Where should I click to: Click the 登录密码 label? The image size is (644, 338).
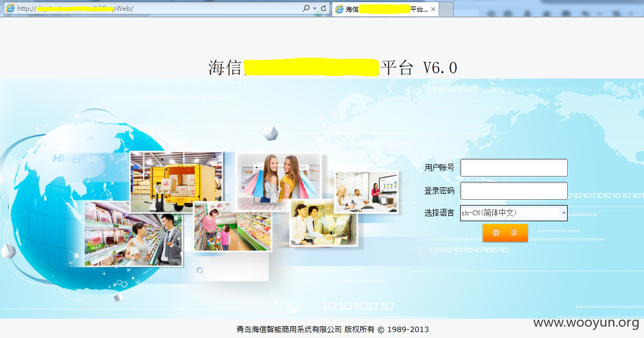point(439,191)
